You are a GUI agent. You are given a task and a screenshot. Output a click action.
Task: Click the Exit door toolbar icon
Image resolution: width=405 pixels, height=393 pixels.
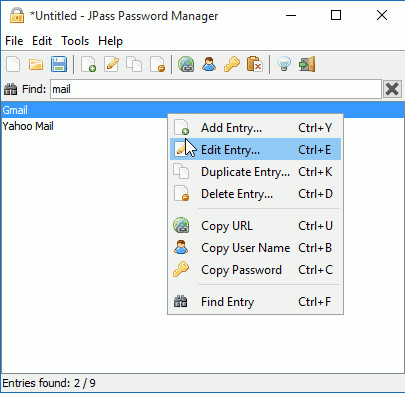[307, 64]
